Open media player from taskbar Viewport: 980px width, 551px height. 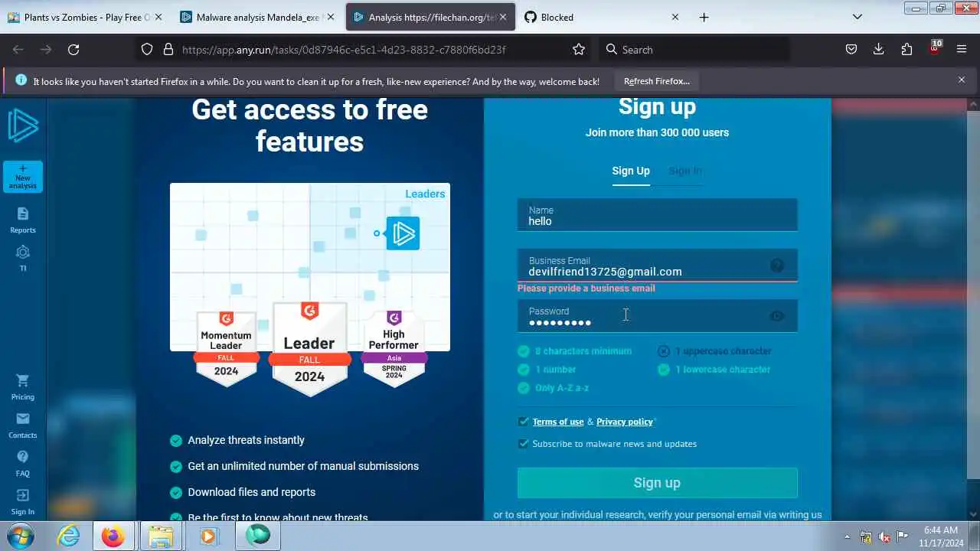(x=208, y=536)
